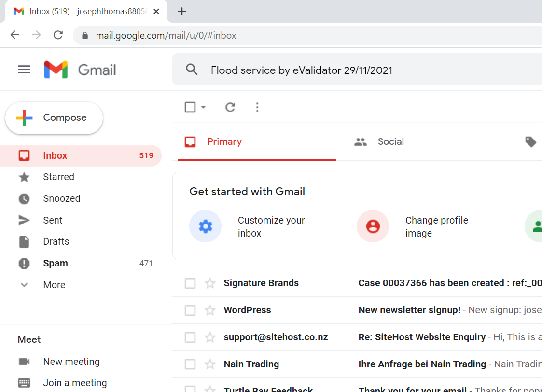Check the support@sitehost.co.nz email checkbox
542x392 pixels.
(x=190, y=337)
